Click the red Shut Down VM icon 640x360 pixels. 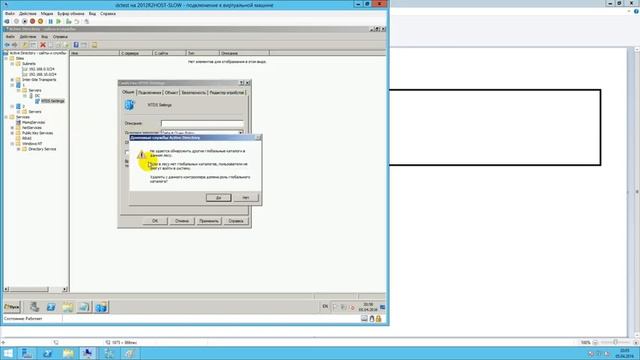click(33, 21)
